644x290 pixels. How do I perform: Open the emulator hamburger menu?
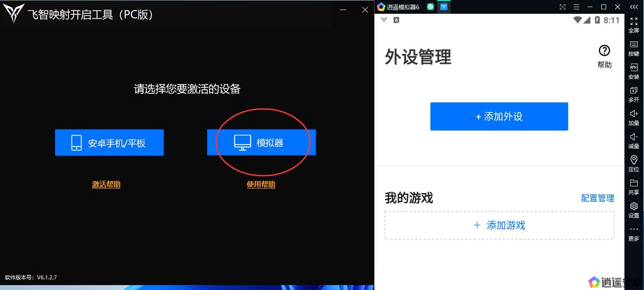tap(576, 7)
